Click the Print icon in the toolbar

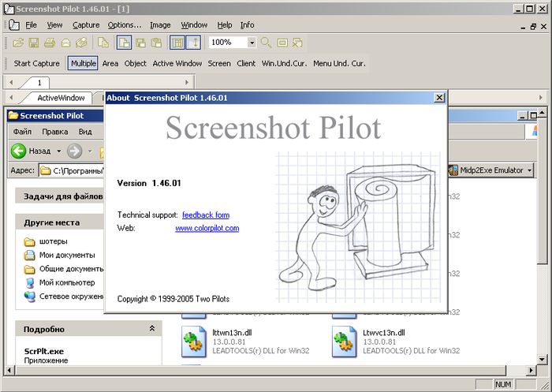click(50, 43)
